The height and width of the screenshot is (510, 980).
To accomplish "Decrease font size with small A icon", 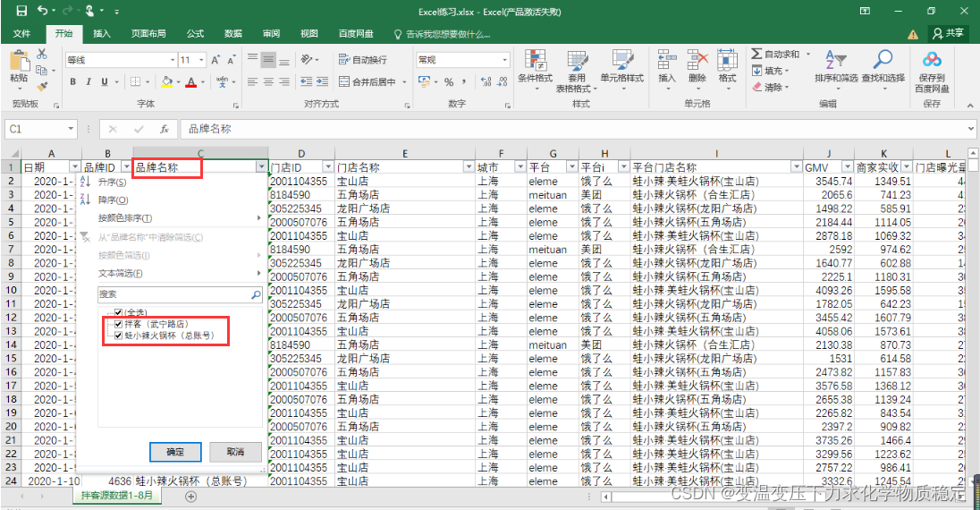I will pos(232,60).
